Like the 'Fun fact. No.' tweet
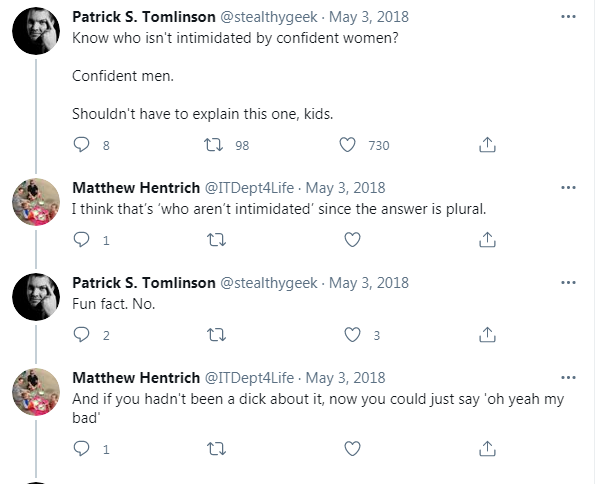Viewport: 607px width, 484px height. [352, 335]
